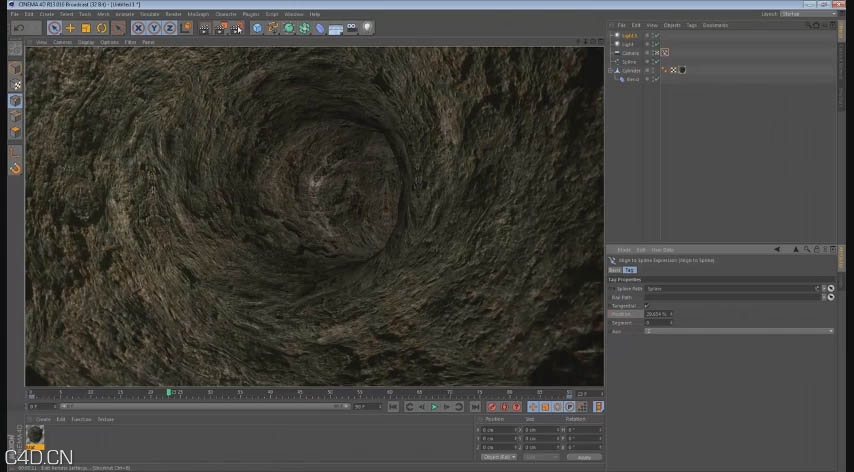Viewport: 854px width, 472px height.
Task: Open the Axis dropdown in Tag Properties
Action: pyautogui.click(x=739, y=331)
